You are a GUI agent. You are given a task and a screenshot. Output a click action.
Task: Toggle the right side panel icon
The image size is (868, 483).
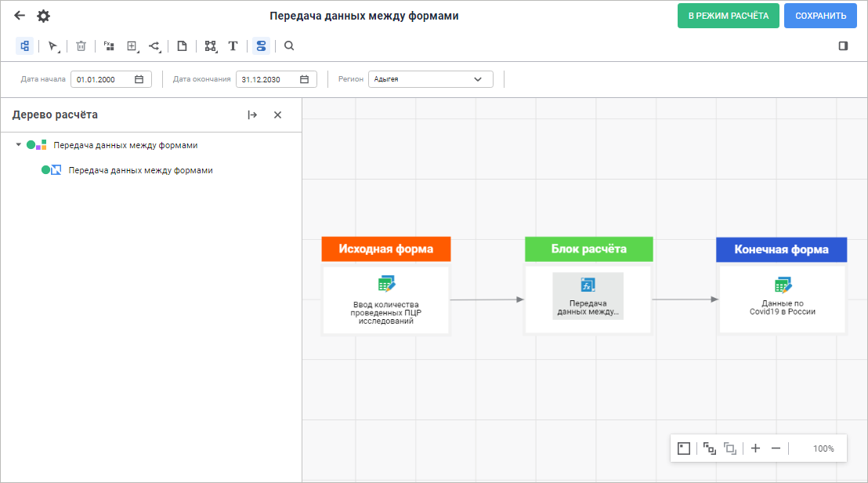click(x=843, y=46)
